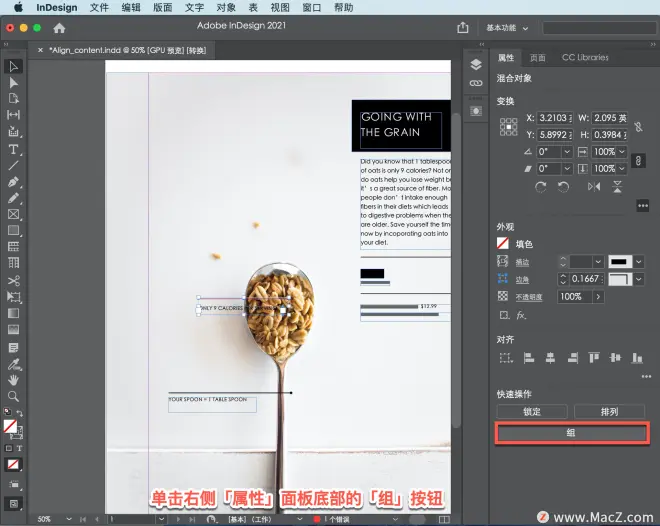Image resolution: width=660 pixels, height=526 pixels.
Task: Click flip horizontal icon
Action: point(594,186)
